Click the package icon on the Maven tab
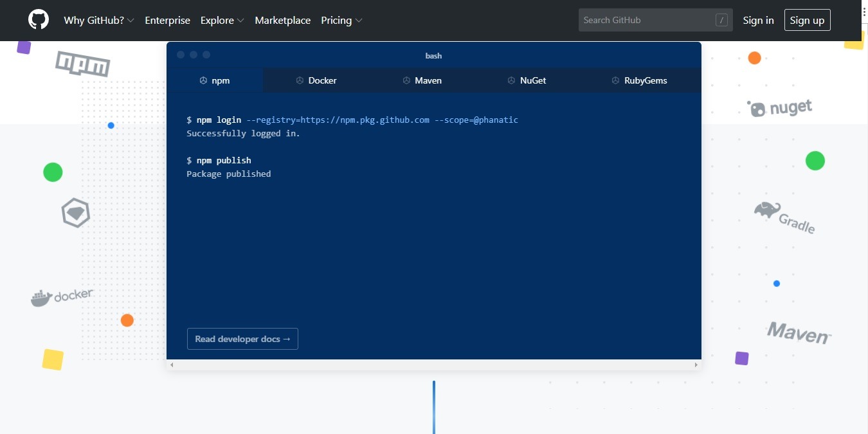868x434 pixels. coord(406,80)
